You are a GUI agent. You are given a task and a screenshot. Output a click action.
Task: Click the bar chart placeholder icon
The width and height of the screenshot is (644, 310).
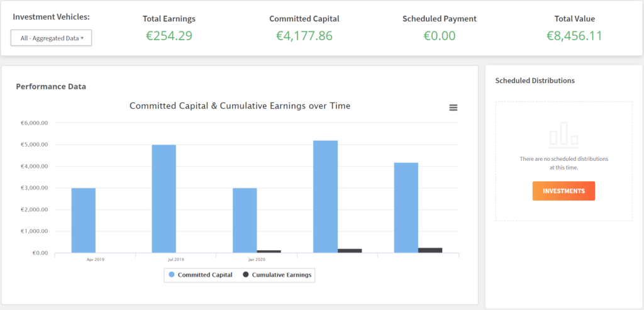pos(563,133)
